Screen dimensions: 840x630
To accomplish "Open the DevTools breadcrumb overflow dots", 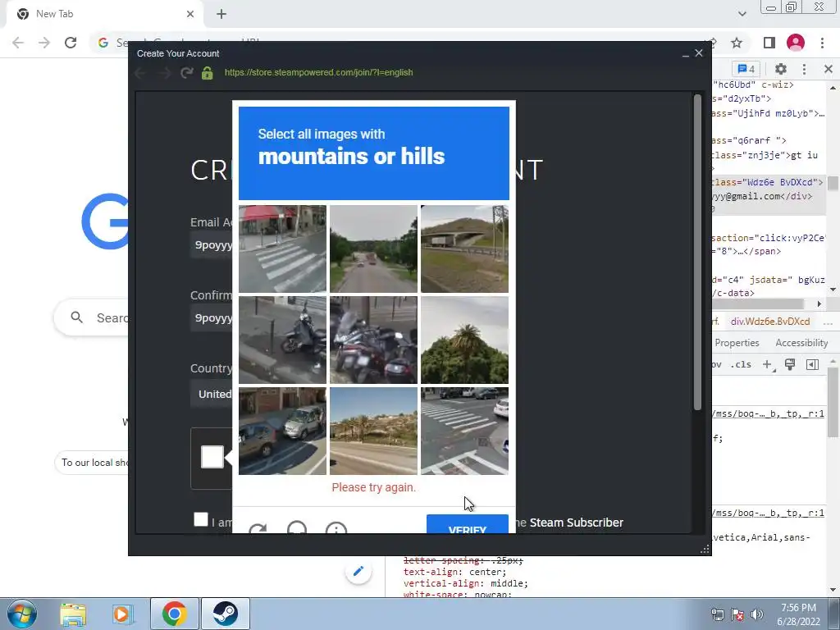I will [828, 322].
